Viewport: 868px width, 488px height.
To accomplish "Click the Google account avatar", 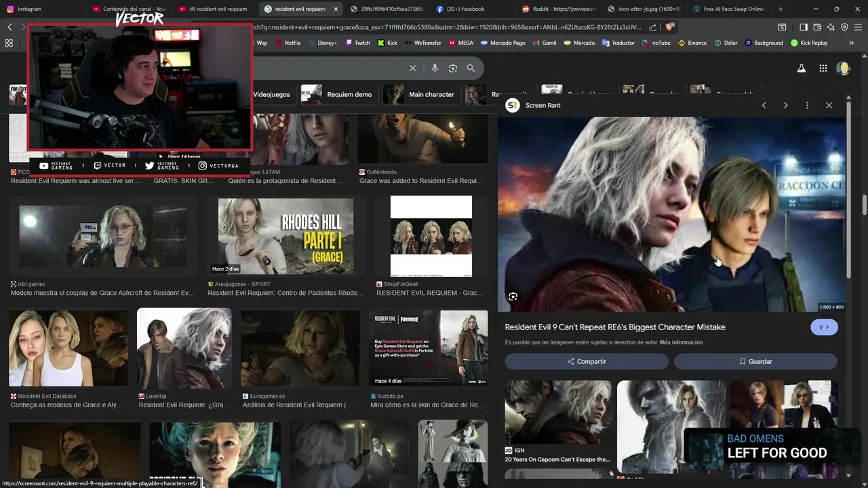I will (x=843, y=68).
